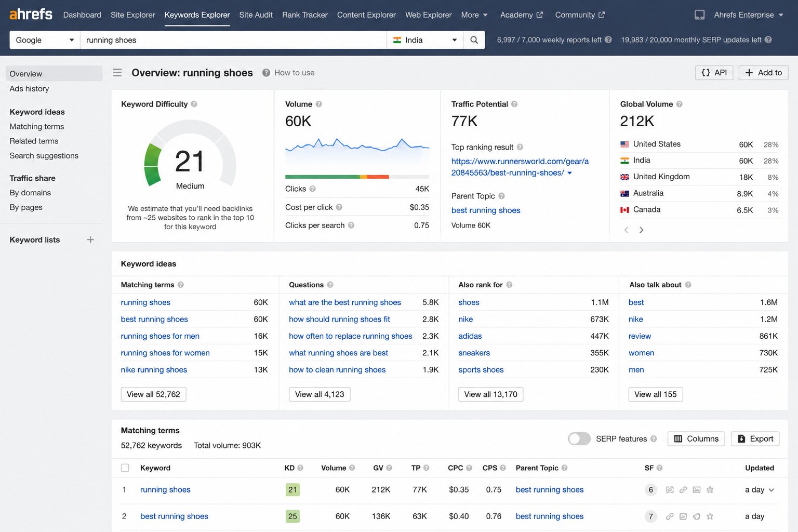Click the Clicks per search help icon

[351, 225]
